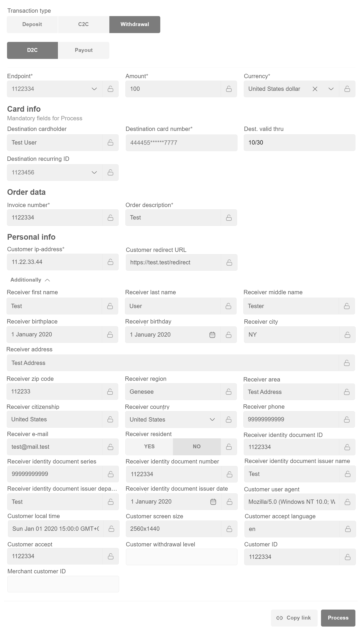Image resolution: width=364 pixels, height=632 pixels.
Task: Expand the Receiver country dropdown
Action: pyautogui.click(x=212, y=420)
